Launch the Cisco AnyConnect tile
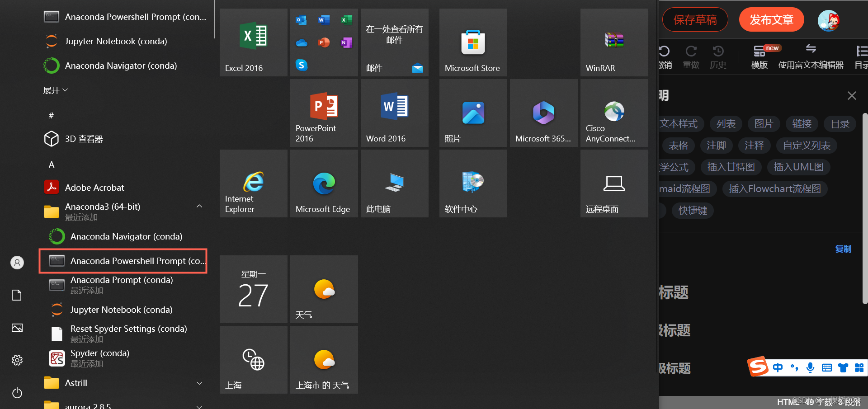This screenshot has height=409, width=868. (x=614, y=113)
